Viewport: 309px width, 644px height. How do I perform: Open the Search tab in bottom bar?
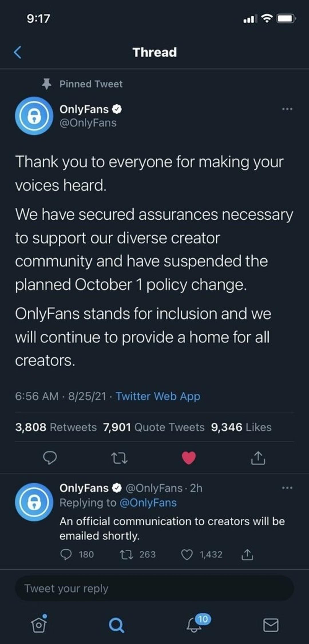pos(116,625)
